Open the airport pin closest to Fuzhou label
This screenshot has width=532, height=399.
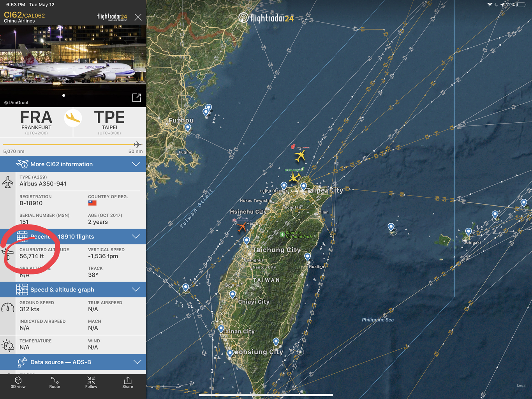pyautogui.click(x=188, y=128)
